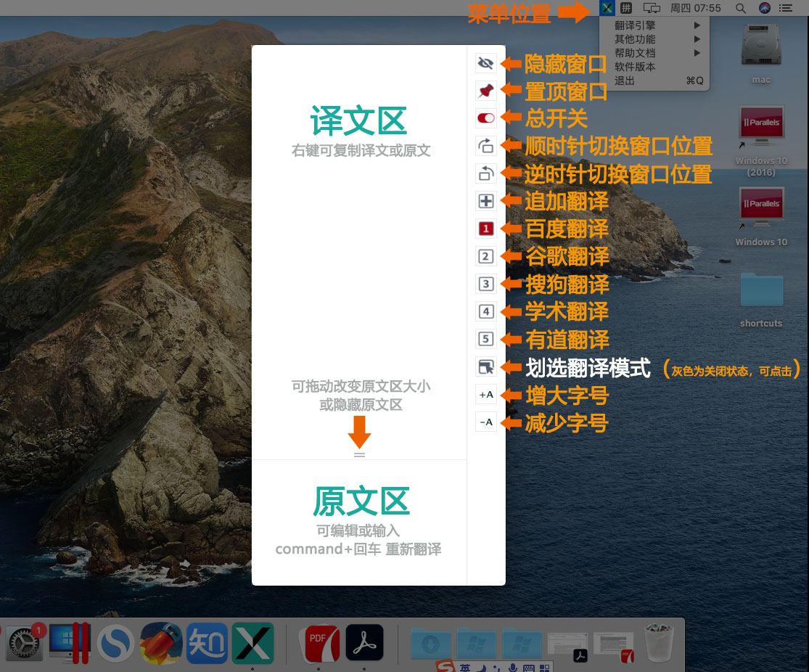Select the Windows 10 Parallels desktop shortcut
This screenshot has width=809, height=672.
tap(761, 217)
